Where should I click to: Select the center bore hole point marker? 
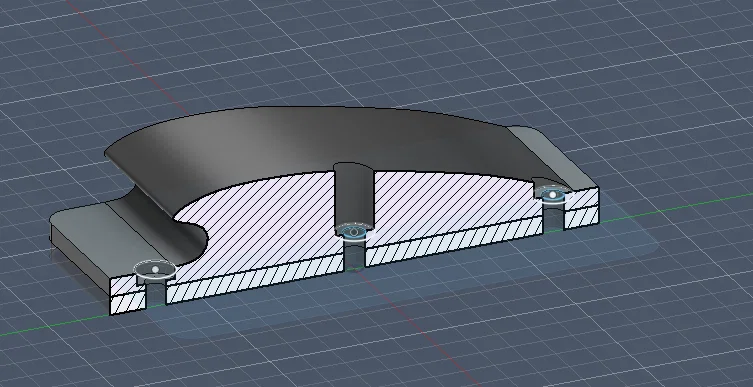coord(354,232)
